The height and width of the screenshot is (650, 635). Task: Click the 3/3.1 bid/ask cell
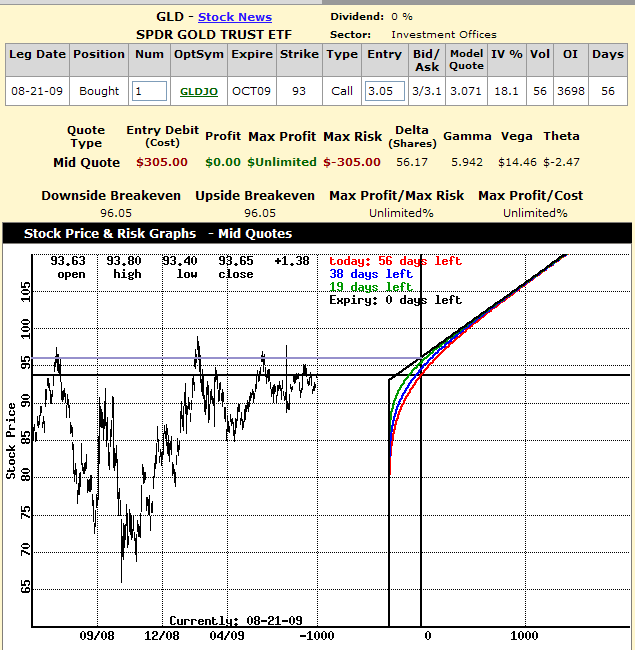coord(427,91)
